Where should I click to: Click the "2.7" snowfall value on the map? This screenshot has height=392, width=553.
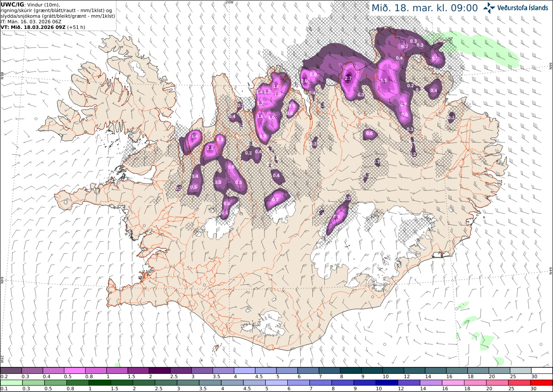pyautogui.click(x=349, y=78)
